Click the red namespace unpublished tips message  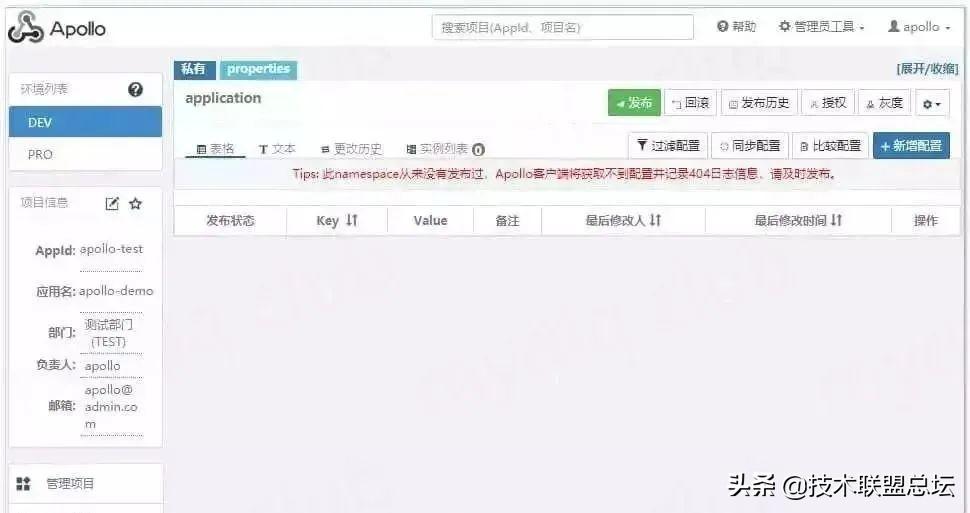(565, 174)
